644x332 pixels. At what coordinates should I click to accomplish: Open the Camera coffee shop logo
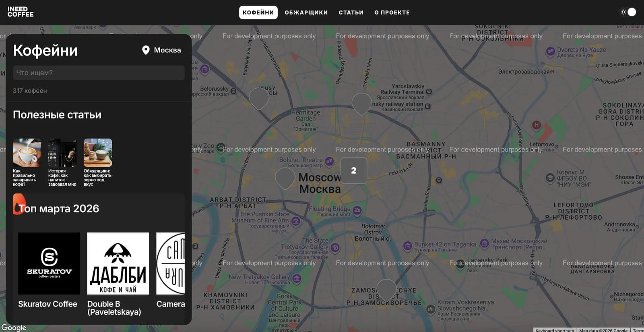tap(171, 264)
